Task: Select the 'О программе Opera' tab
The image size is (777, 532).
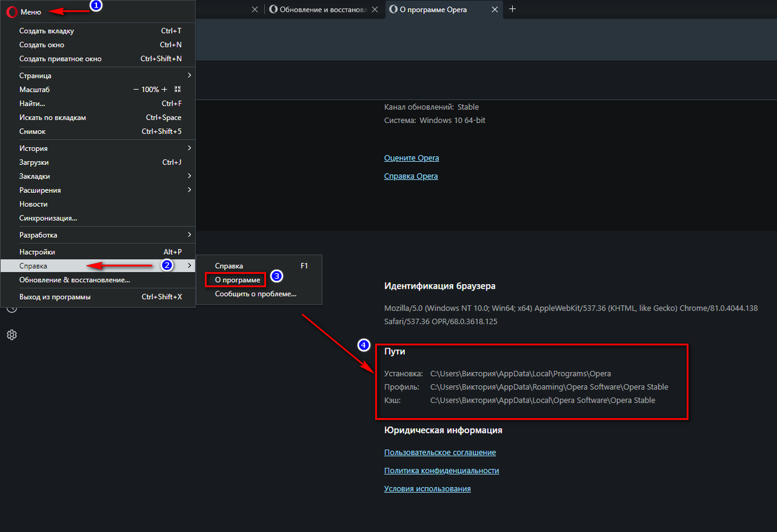Action: point(444,9)
